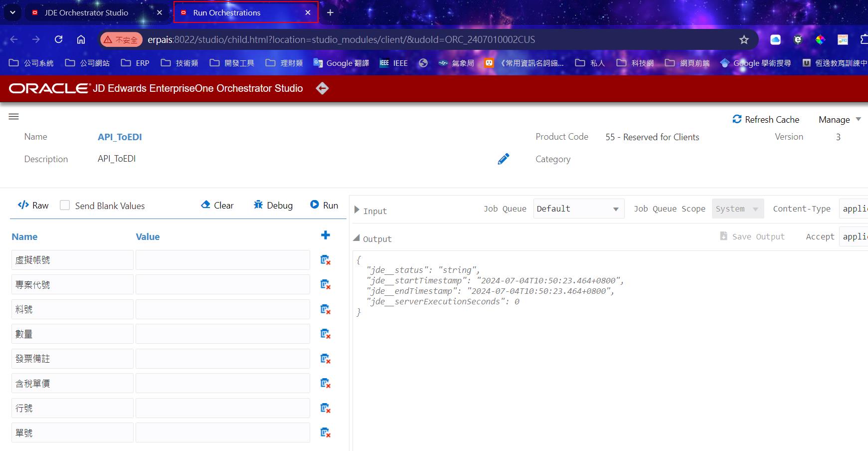Open the API_ToEDI orchestration name link
This screenshot has width=868, height=451.
(x=120, y=137)
